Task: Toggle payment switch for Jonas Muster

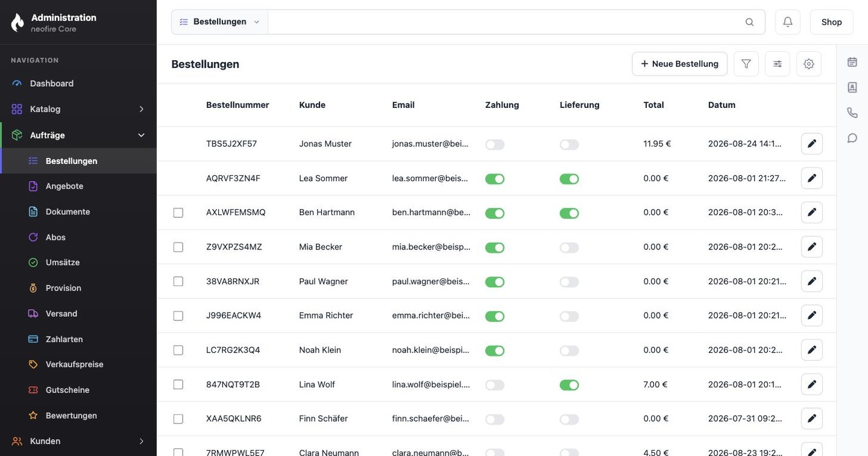Action: pos(495,145)
